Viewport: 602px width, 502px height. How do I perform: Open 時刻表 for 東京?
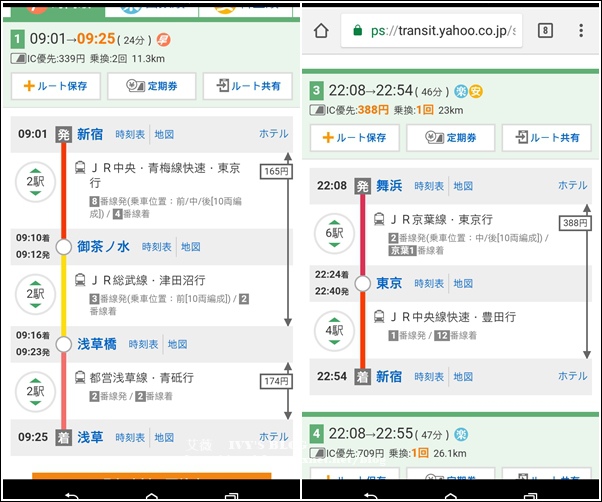(x=429, y=284)
